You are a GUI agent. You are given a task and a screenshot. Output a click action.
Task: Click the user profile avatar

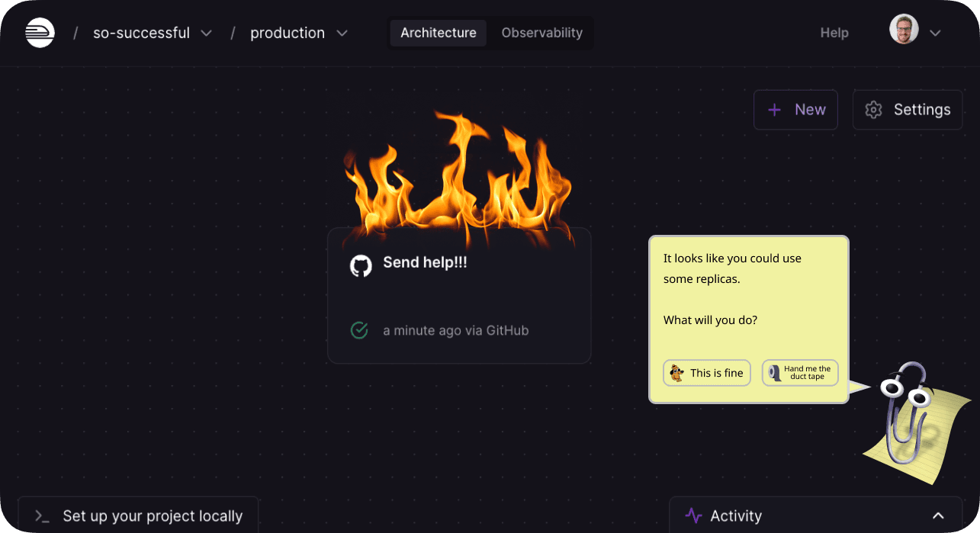pos(904,30)
